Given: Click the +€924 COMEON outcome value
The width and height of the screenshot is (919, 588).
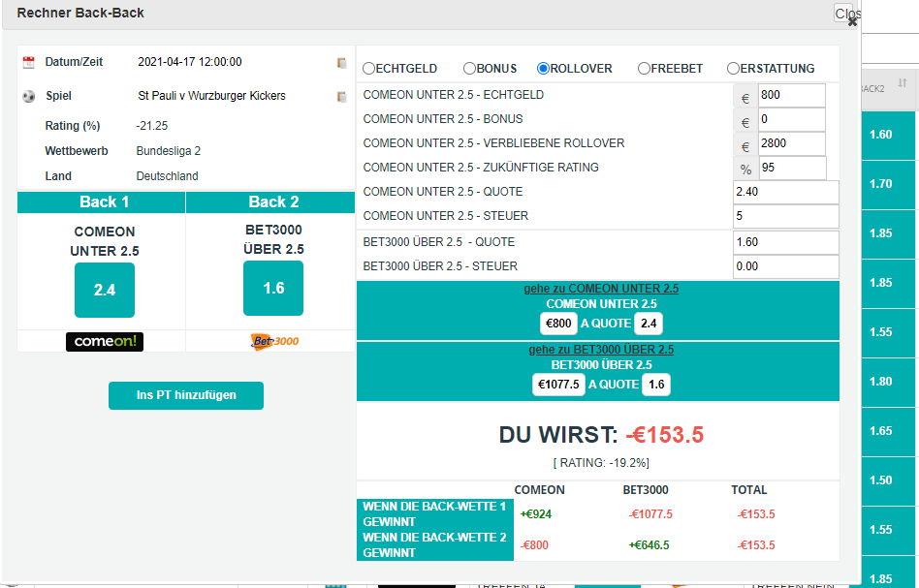Looking at the screenshot, I should coord(536,514).
